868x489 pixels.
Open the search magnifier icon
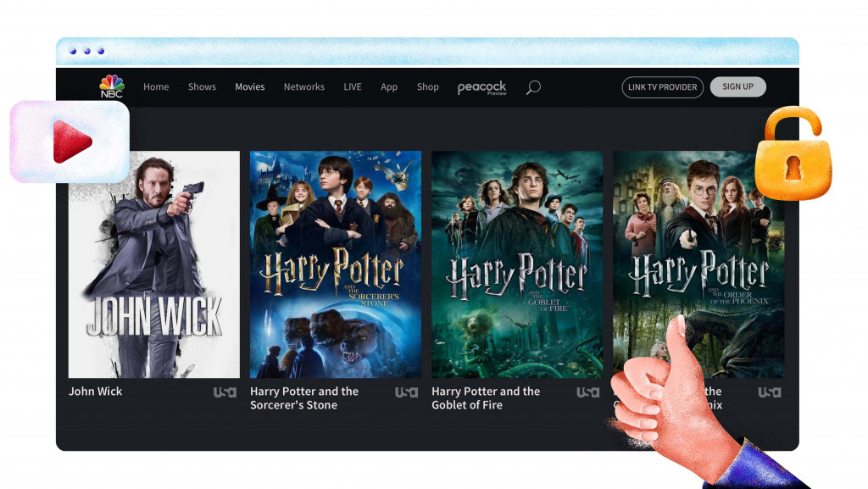click(533, 86)
